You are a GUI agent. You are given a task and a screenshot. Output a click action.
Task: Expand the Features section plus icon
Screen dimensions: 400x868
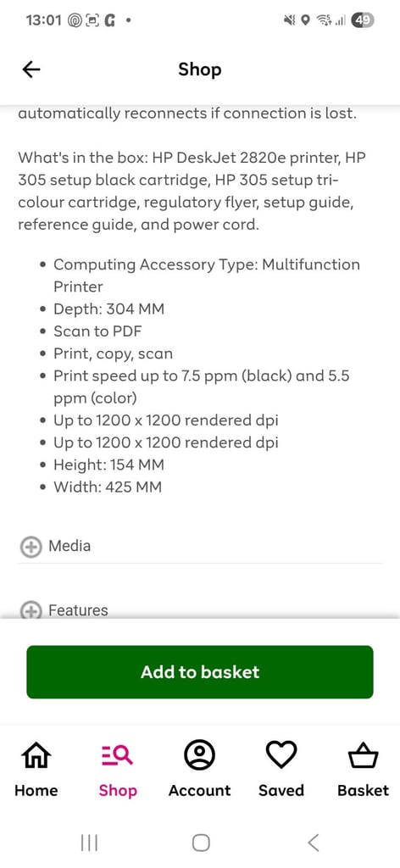click(31, 610)
